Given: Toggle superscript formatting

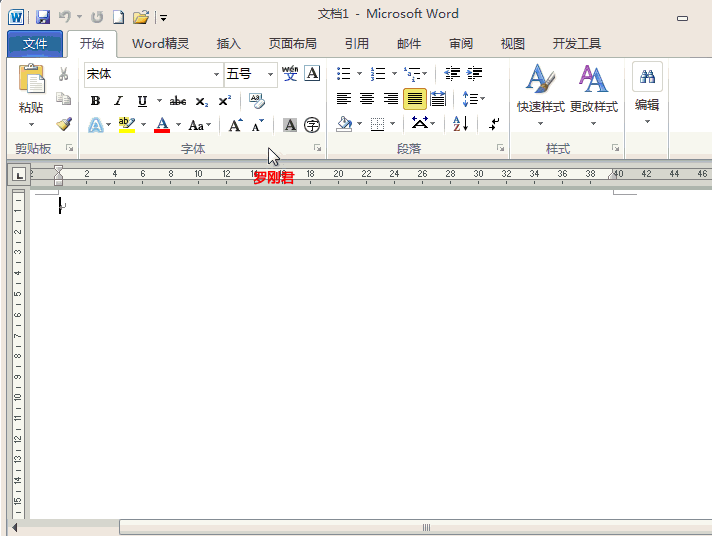Looking at the screenshot, I should (225, 100).
